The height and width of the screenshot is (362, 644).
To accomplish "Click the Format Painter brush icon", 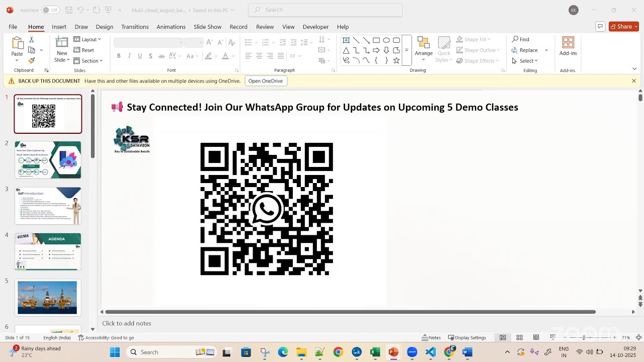I will (32, 60).
